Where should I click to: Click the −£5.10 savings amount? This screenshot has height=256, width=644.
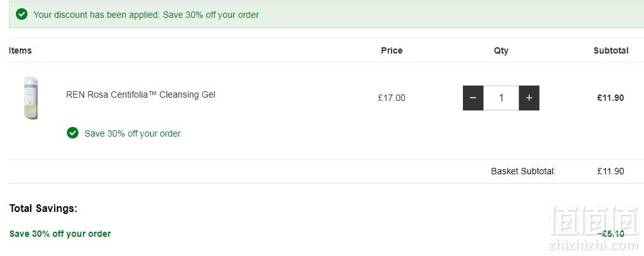[x=611, y=234]
